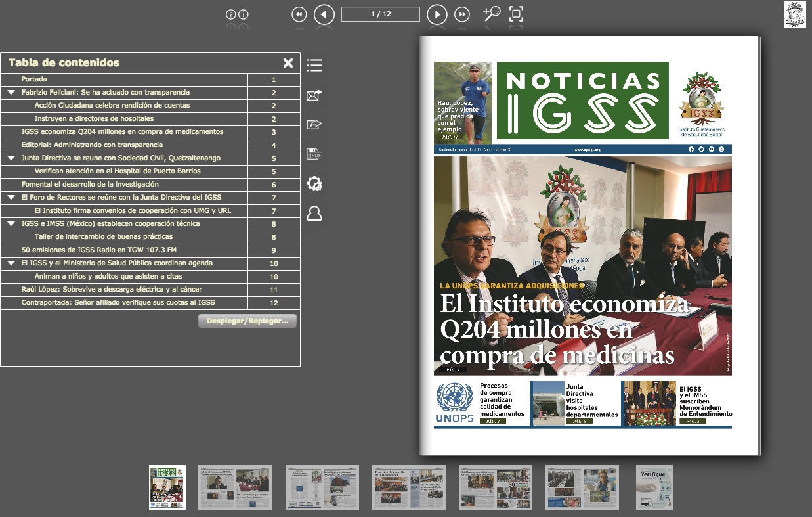
Task: Click the UNOPS logo teaser on cover
Action: click(x=454, y=403)
